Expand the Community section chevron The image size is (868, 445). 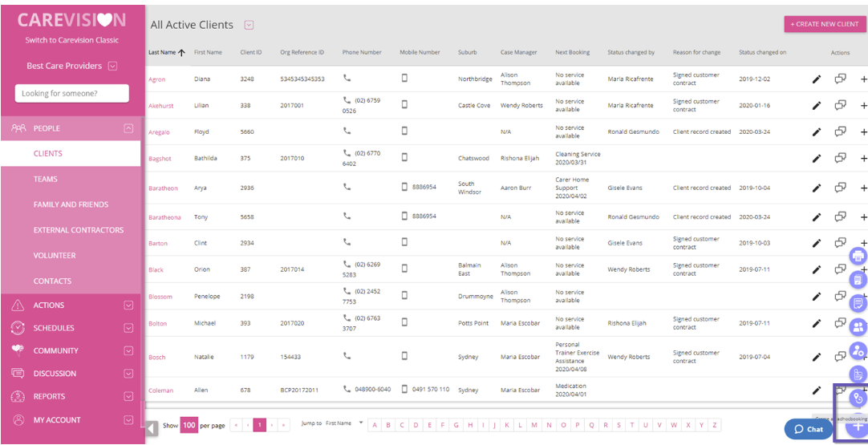click(128, 350)
